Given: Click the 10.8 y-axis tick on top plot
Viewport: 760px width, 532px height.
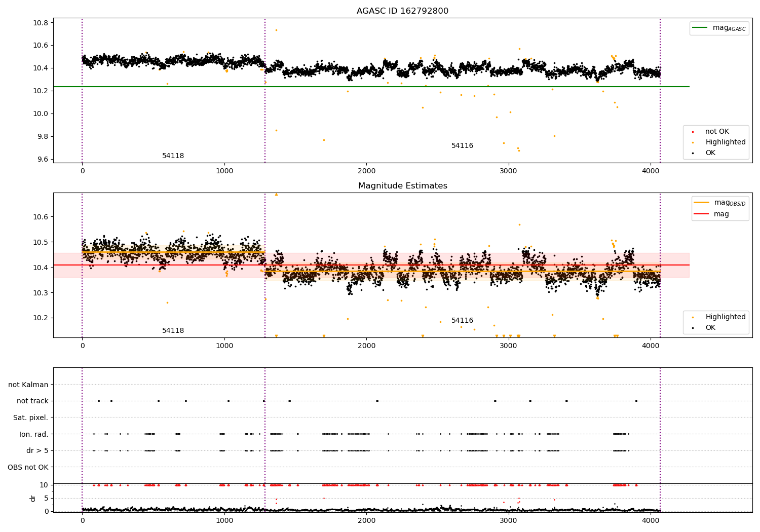Looking at the screenshot, I should click(x=41, y=23).
